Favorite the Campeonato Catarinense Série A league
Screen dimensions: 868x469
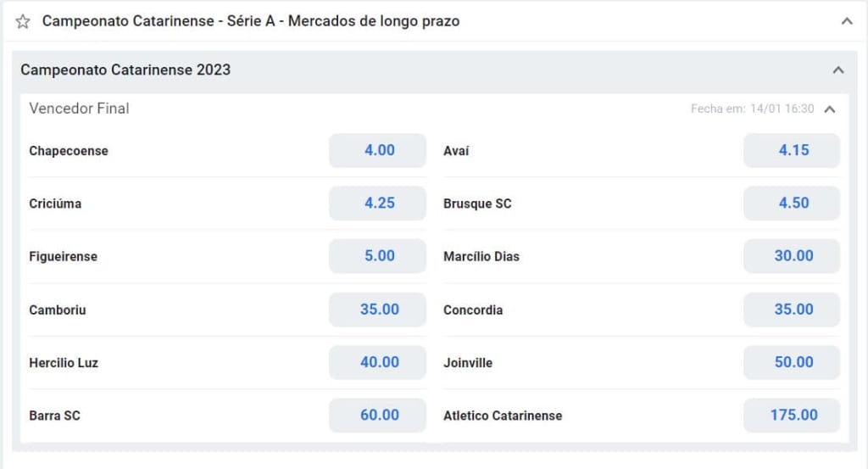pos(23,21)
